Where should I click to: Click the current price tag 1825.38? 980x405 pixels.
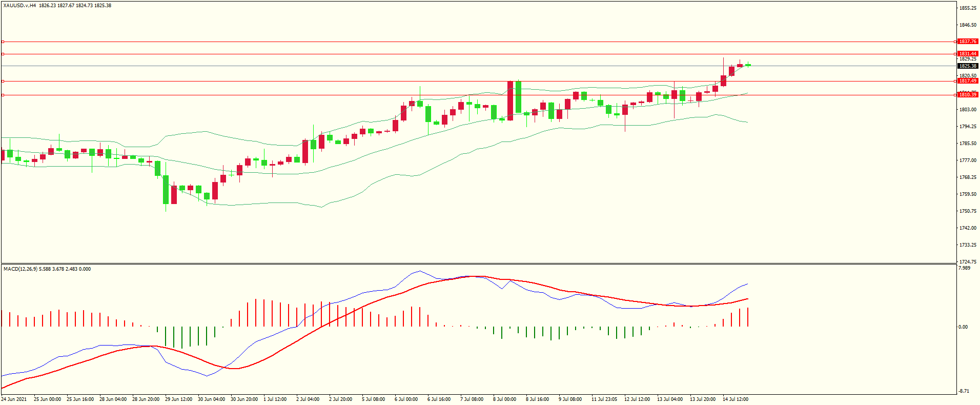[x=968, y=66]
